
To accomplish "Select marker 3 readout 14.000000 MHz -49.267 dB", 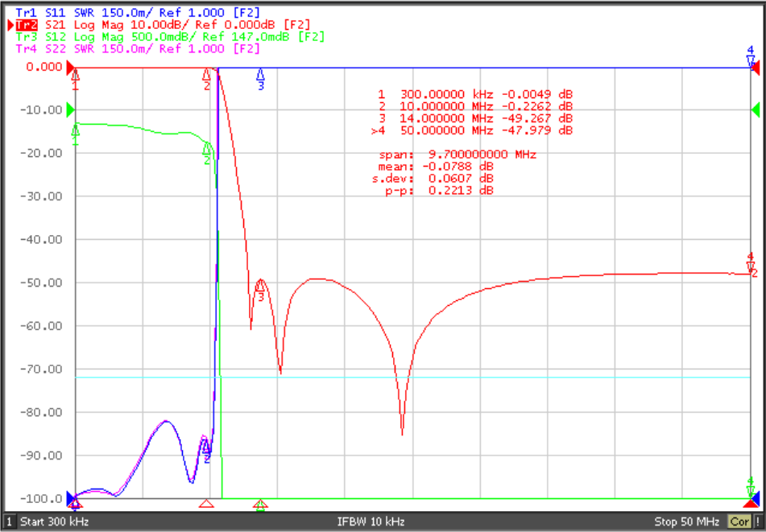I will [475, 118].
